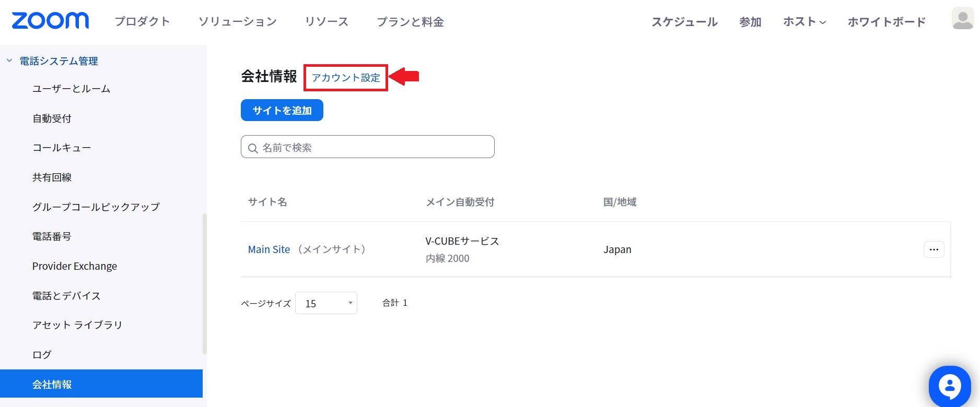This screenshot has height=407, width=980.
Task: Open the Main Site more options menu
Action: tap(934, 249)
